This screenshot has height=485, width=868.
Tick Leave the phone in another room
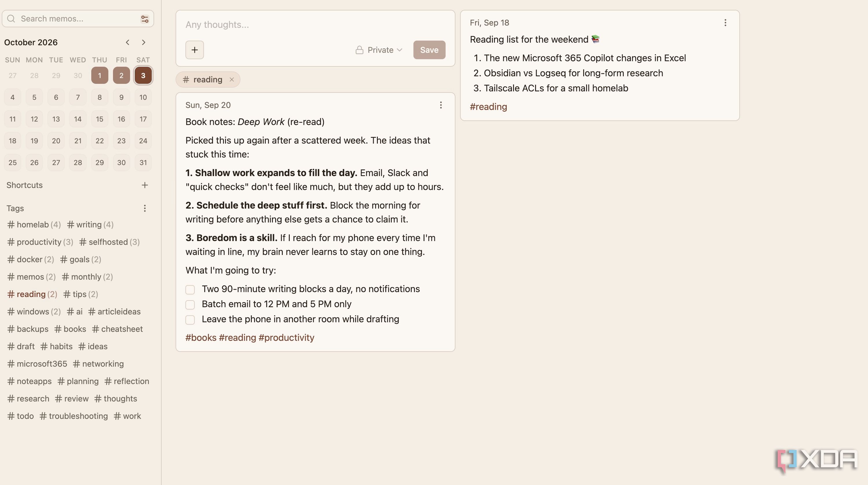click(190, 320)
